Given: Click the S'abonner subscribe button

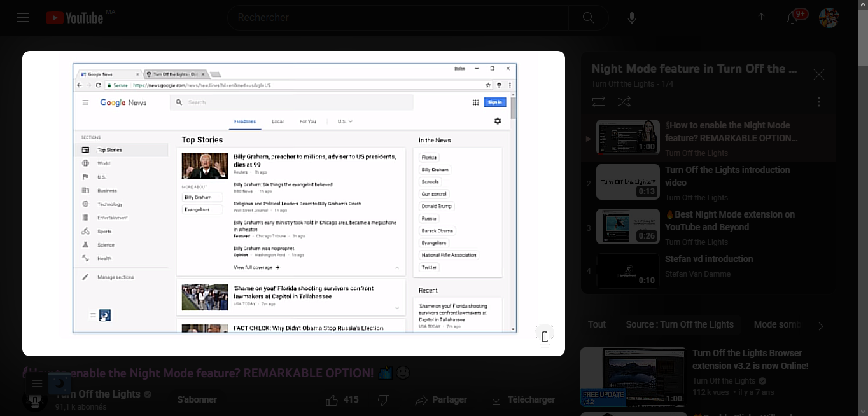Looking at the screenshot, I should click(x=197, y=399).
